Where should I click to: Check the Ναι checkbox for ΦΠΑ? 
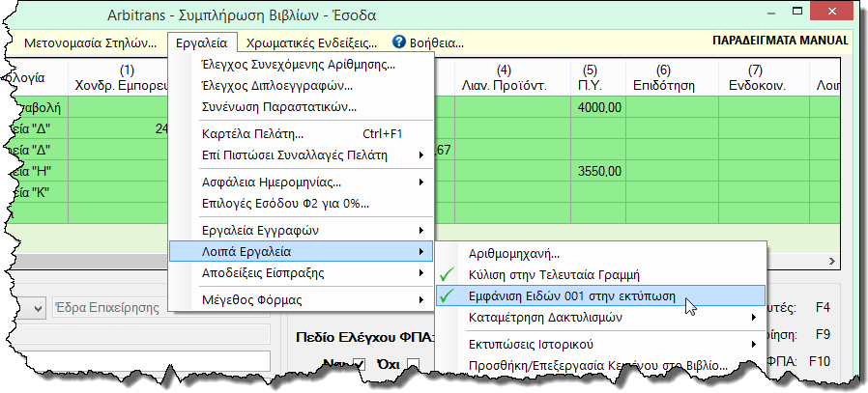(360, 364)
